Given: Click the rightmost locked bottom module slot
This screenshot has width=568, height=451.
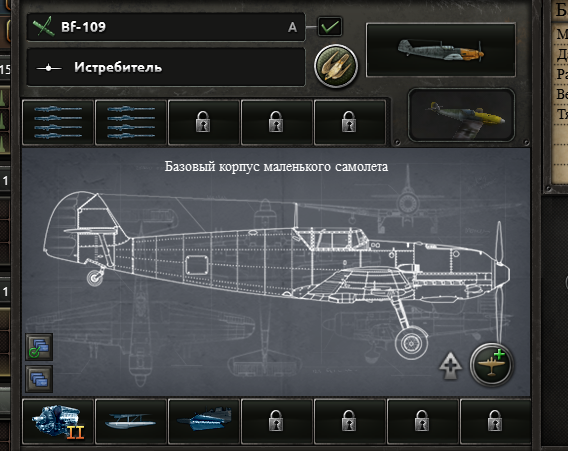Looking at the screenshot, I should coord(495,422).
